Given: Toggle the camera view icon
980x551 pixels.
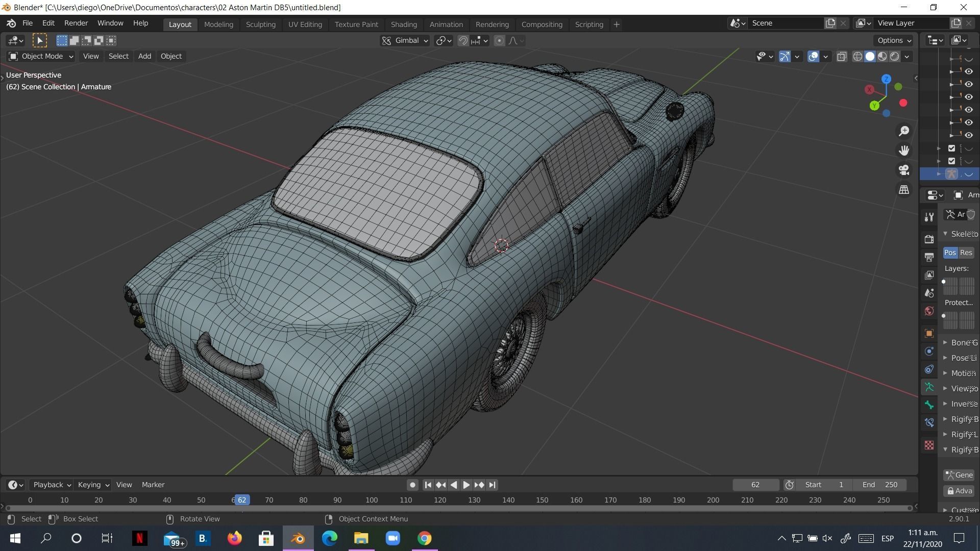Looking at the screenshot, I should tap(904, 170).
